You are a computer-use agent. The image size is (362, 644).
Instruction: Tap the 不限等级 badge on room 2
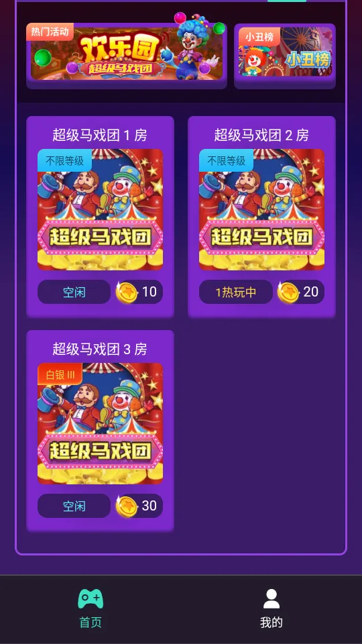pyautogui.click(x=226, y=160)
